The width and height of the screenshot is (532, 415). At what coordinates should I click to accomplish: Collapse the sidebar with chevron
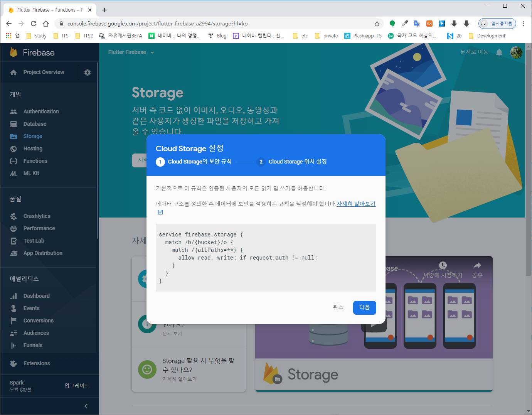click(86, 406)
